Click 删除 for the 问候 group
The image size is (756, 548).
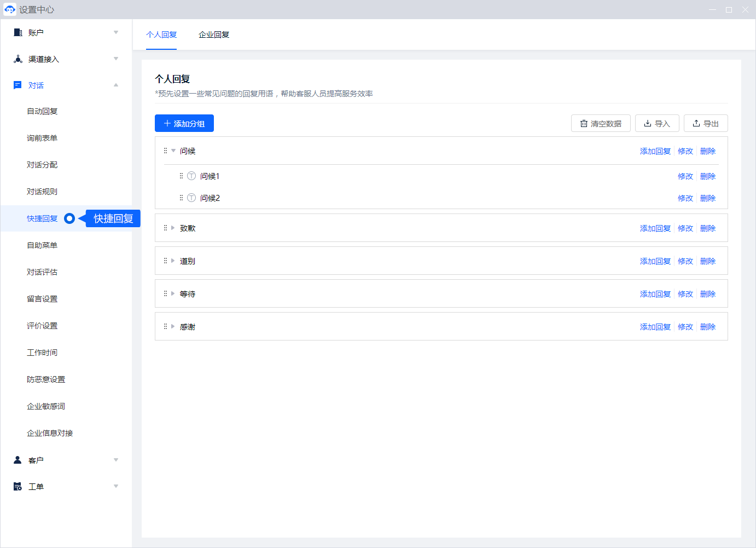pos(708,151)
